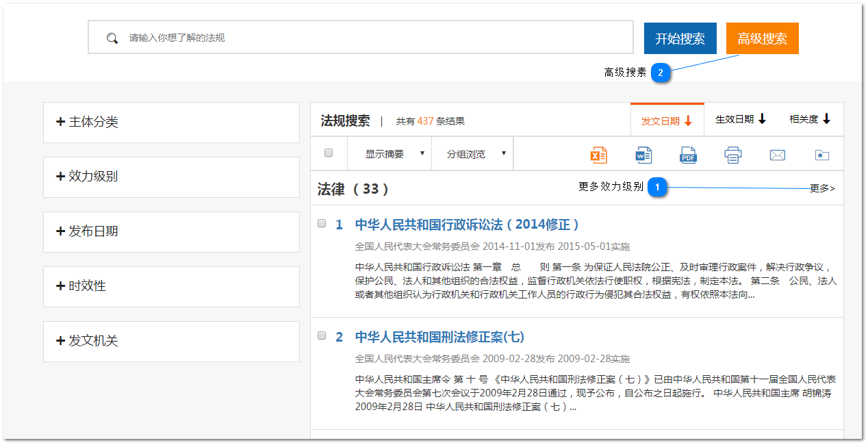Image resolution: width=868 pixels, height=445 pixels.
Task: Export results to Excel icon
Action: (598, 155)
